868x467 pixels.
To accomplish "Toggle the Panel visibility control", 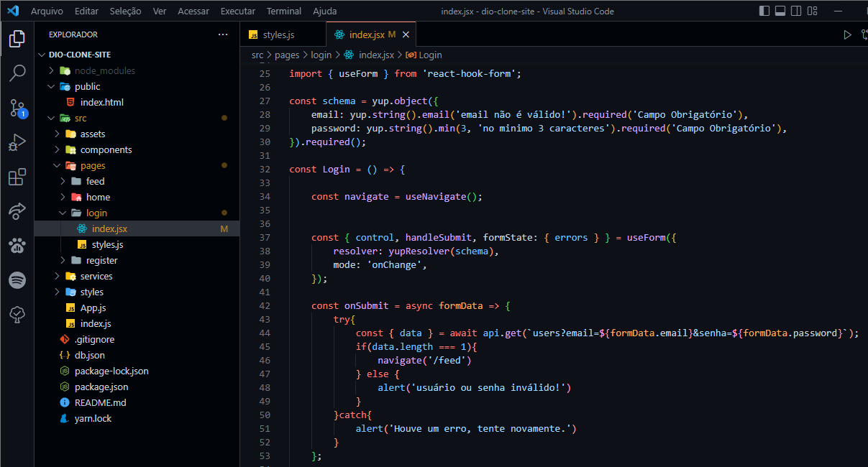I will (781, 10).
